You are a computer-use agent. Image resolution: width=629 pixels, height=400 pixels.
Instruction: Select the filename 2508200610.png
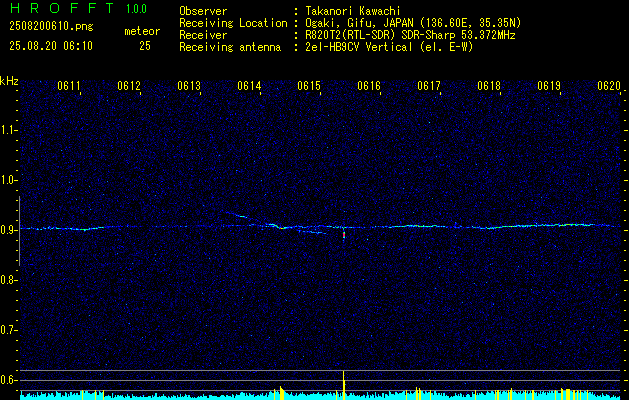pos(51,27)
